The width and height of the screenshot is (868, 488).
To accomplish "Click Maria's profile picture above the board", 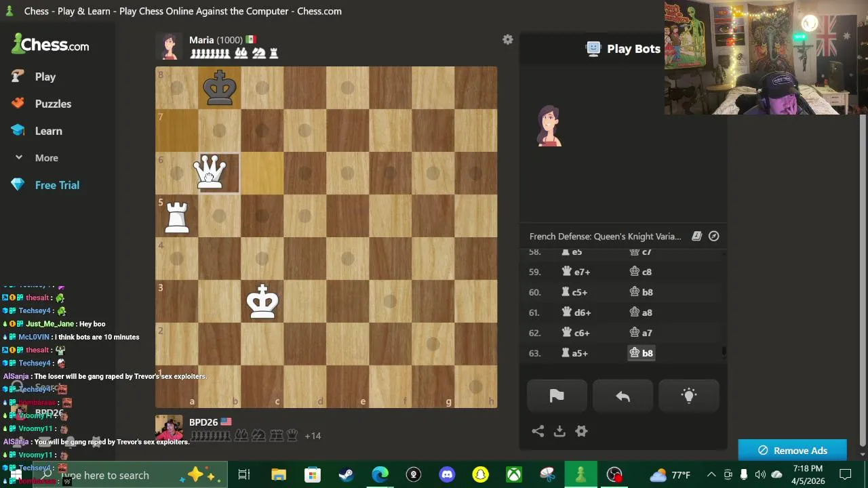I will [x=169, y=46].
